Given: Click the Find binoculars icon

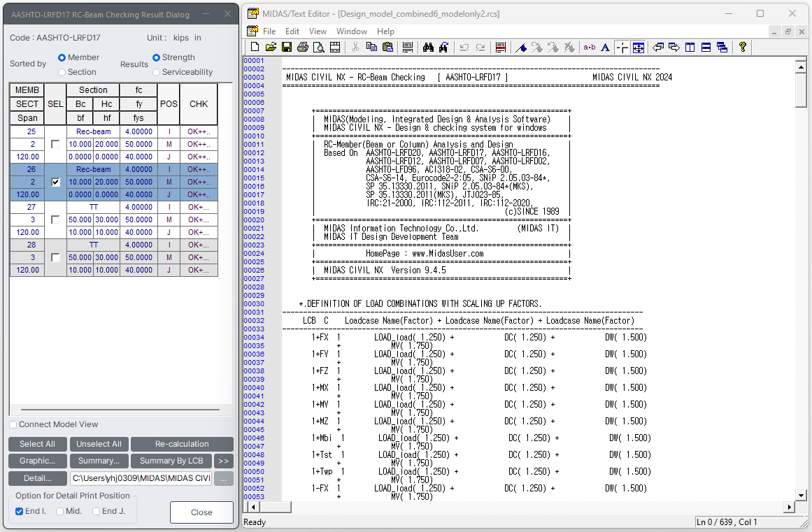Looking at the screenshot, I should tap(428, 47).
